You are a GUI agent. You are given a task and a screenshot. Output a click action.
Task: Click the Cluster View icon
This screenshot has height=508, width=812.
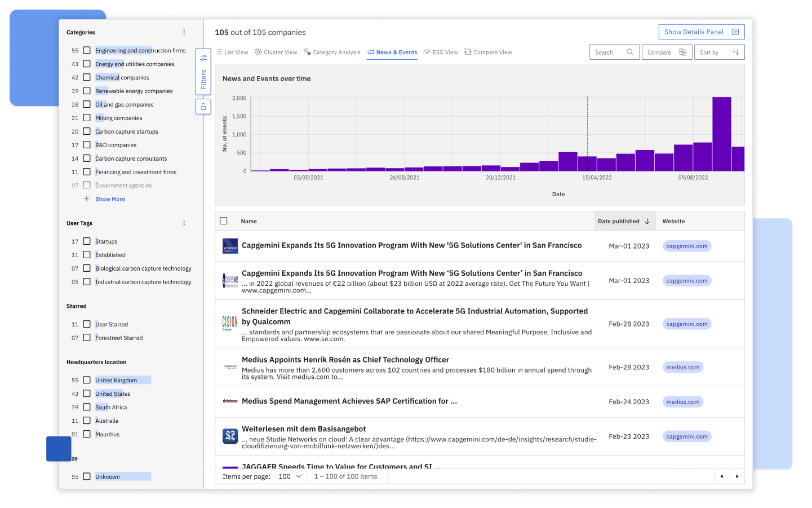tap(258, 52)
